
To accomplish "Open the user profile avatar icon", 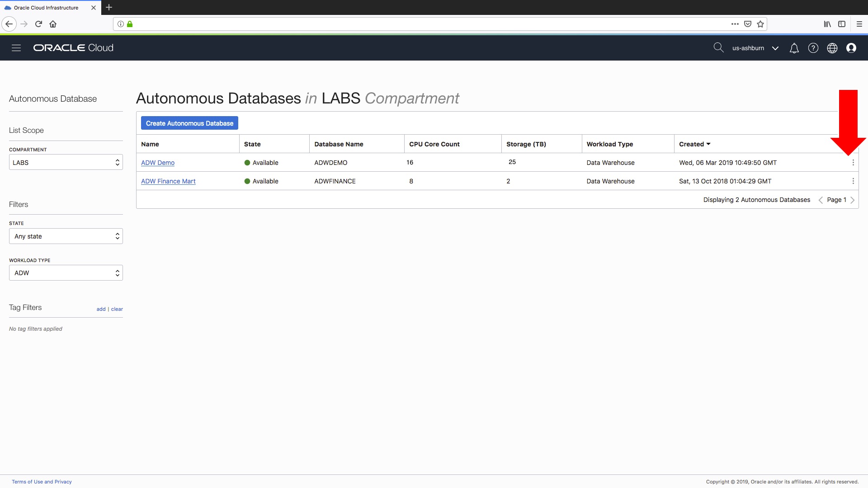I will pyautogui.click(x=852, y=48).
